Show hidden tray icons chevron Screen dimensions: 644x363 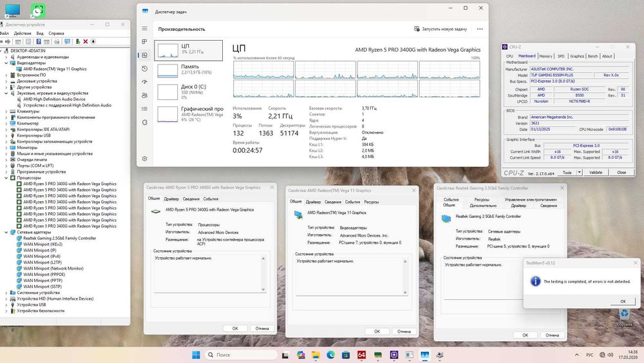pyautogui.click(x=576, y=355)
